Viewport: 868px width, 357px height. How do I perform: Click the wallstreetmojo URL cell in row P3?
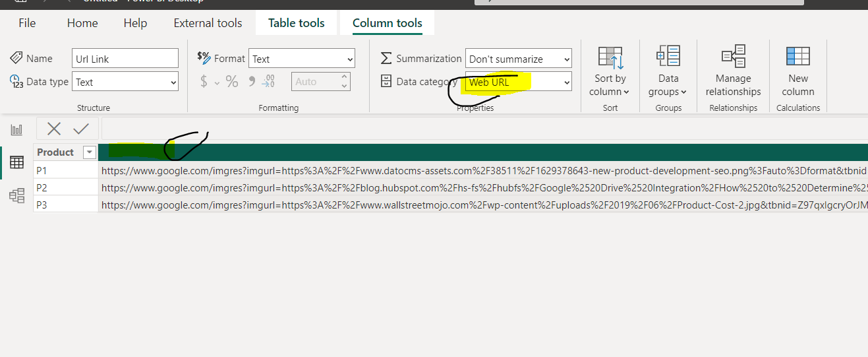click(x=483, y=205)
